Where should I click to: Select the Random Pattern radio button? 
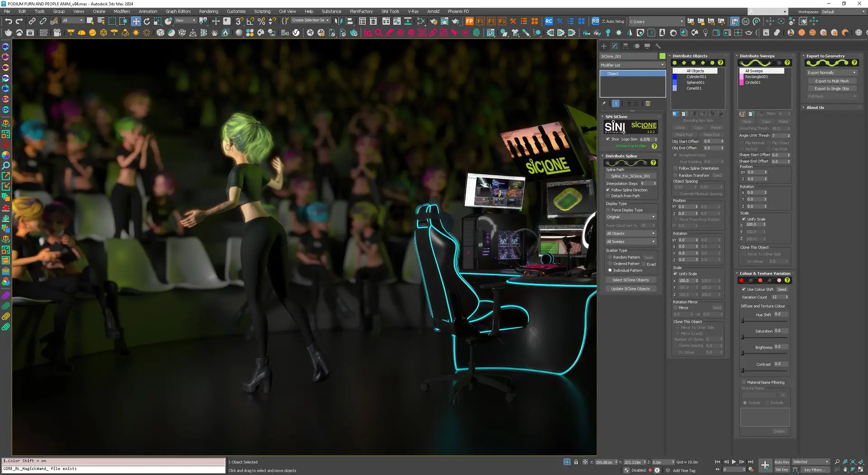tap(610, 257)
